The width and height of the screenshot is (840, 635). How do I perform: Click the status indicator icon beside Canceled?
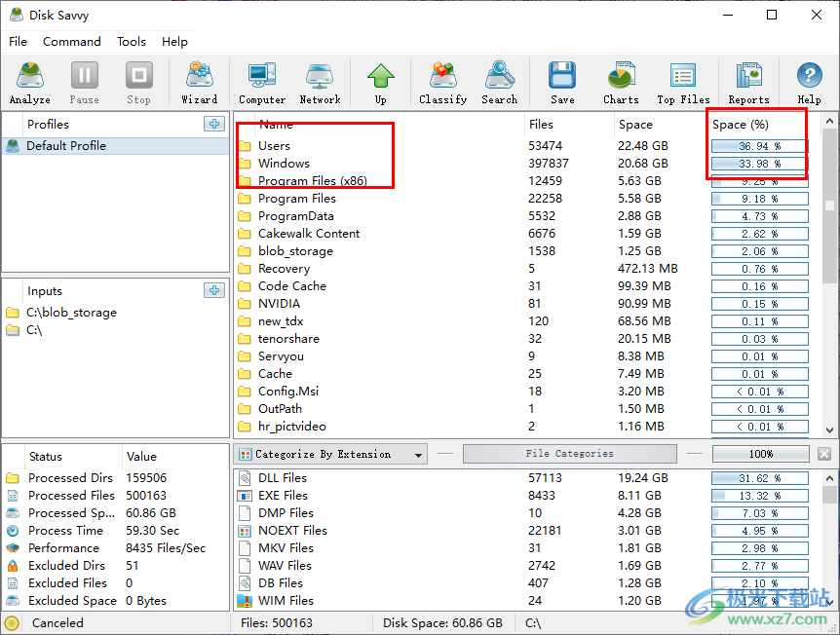point(12,622)
